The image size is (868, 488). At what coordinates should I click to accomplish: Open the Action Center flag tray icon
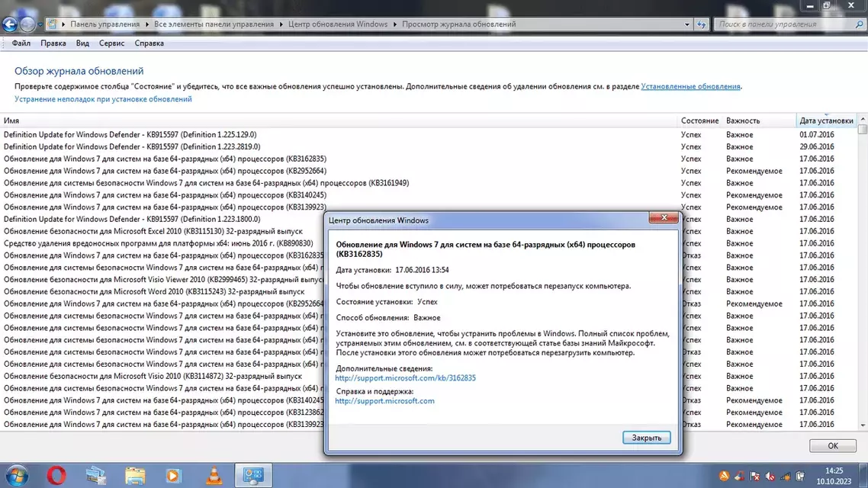[x=754, y=476]
